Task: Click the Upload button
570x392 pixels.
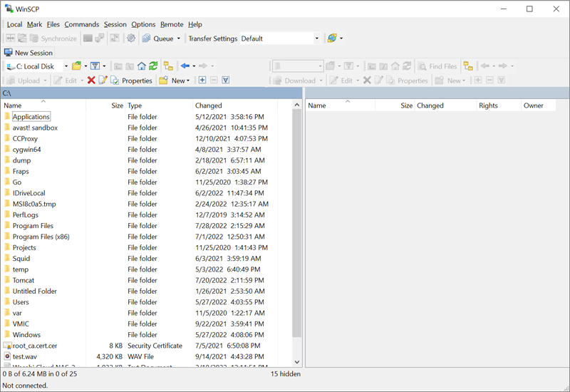Action: (24, 81)
